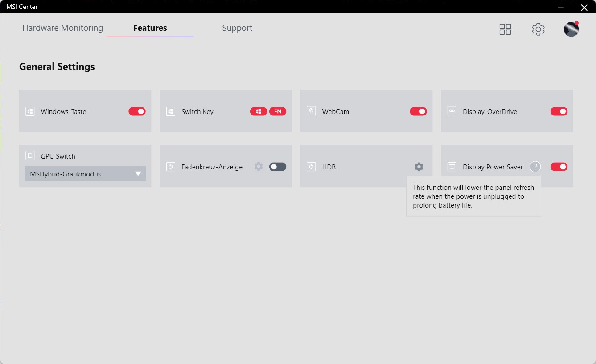The image size is (596, 364).
Task: Click the Display-OverDrive card icon
Action: (x=452, y=111)
